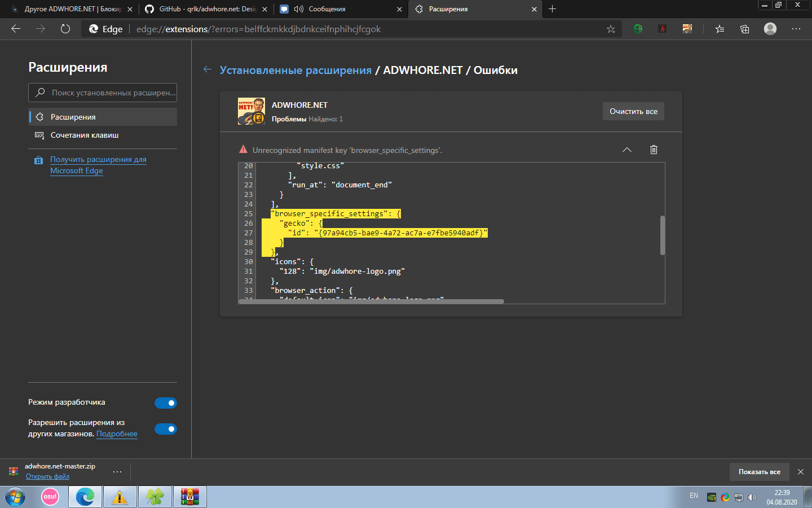This screenshot has height=508, width=812.
Task: Close the GitHub adwhore.net tab
Action: (x=264, y=9)
